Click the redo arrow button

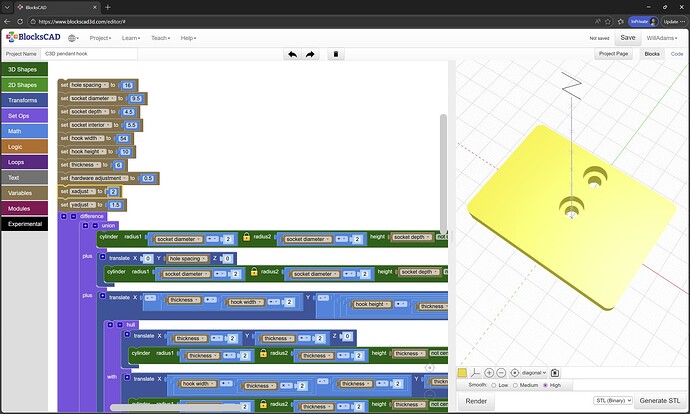point(310,54)
